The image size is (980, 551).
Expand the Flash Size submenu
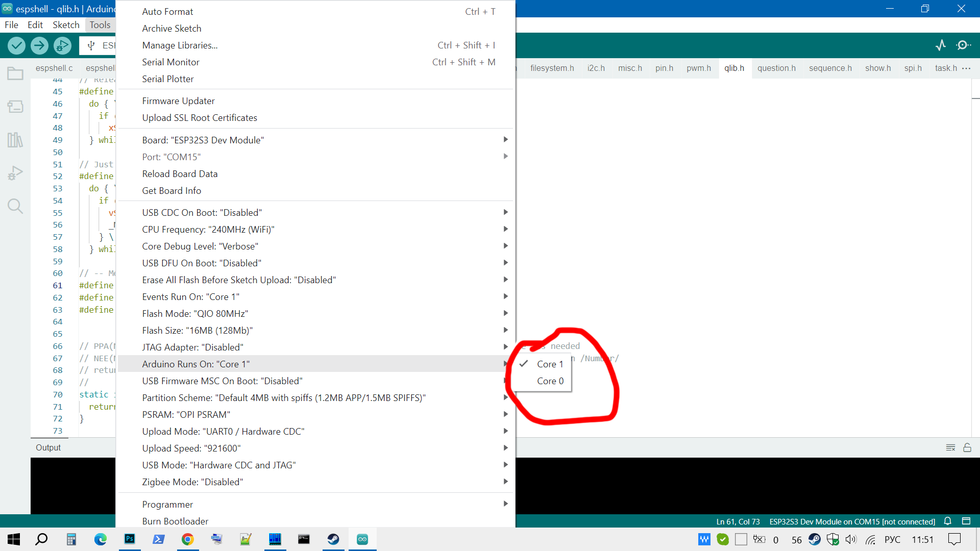pyautogui.click(x=315, y=331)
